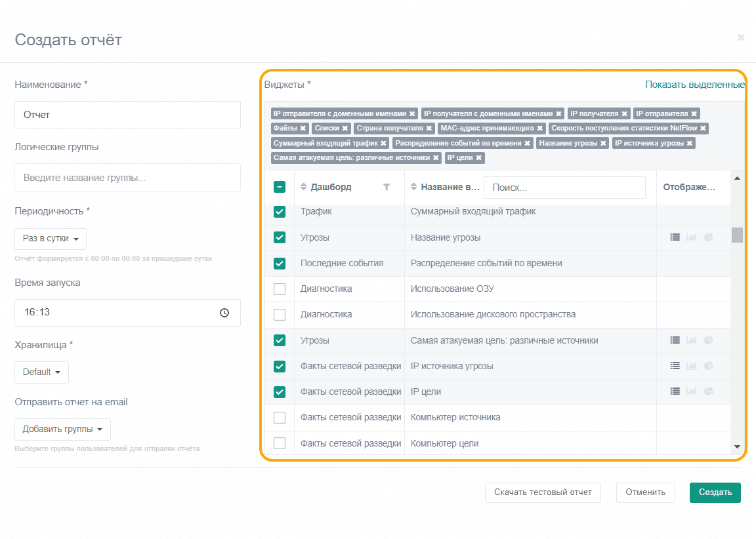Open the time picker clock icon

coord(224,313)
